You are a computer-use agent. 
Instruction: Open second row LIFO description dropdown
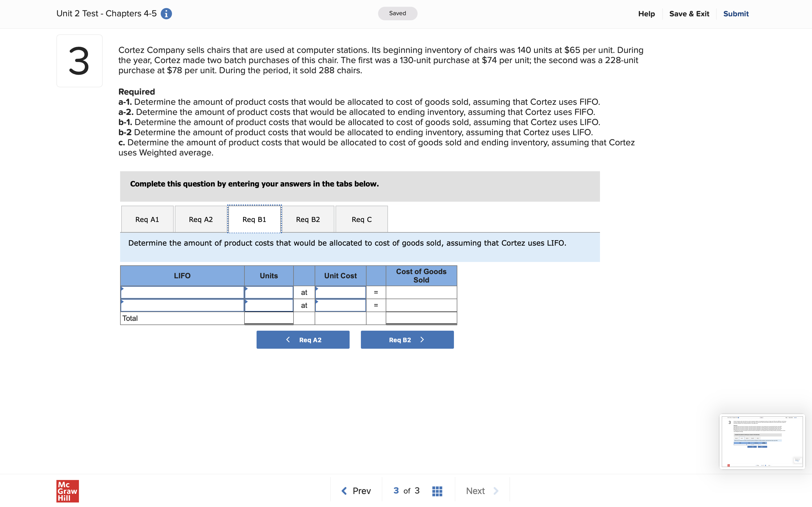tap(182, 306)
